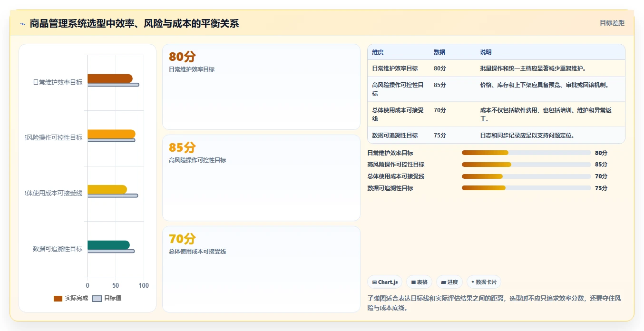Click the 数据可追溯性目标 chart axis label
Screen dimensions: 644x331
(58, 249)
